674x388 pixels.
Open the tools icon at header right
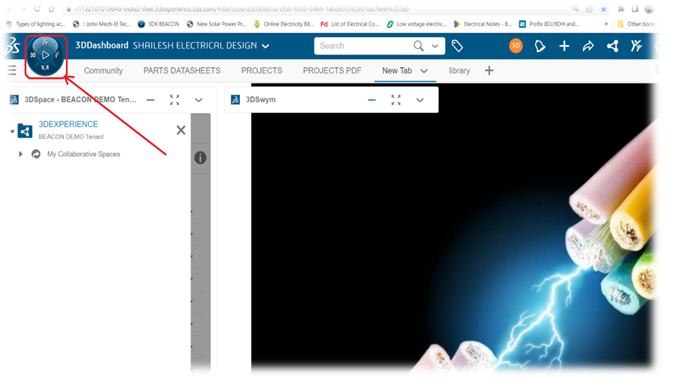pyautogui.click(x=636, y=46)
